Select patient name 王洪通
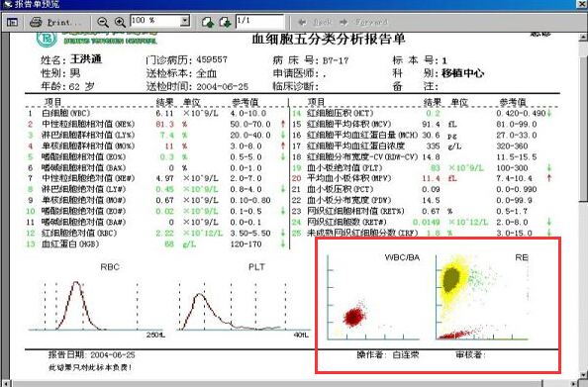Screen dimensions: 588x387 (x=86, y=59)
